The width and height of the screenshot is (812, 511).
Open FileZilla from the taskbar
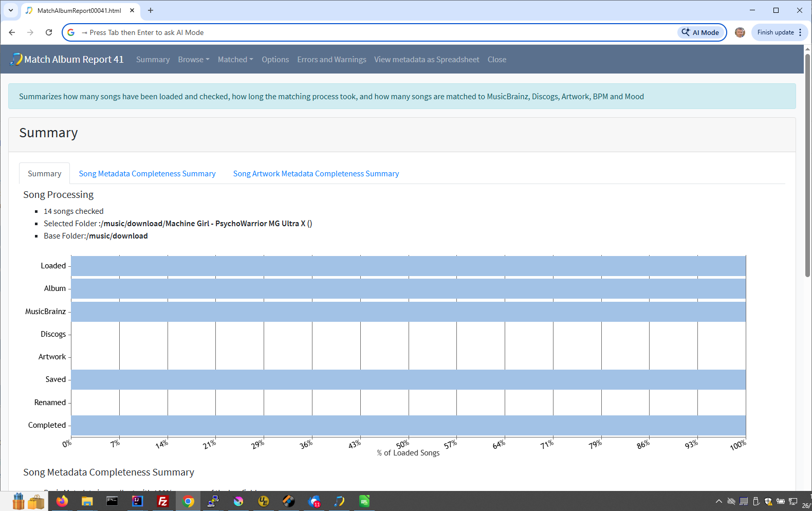click(x=163, y=501)
